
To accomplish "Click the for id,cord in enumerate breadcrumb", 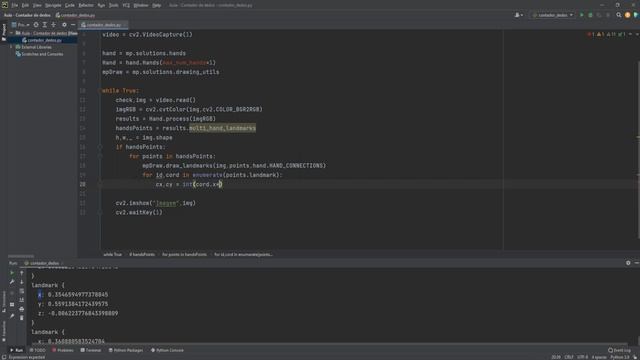I will pyautogui.click(x=244, y=254).
